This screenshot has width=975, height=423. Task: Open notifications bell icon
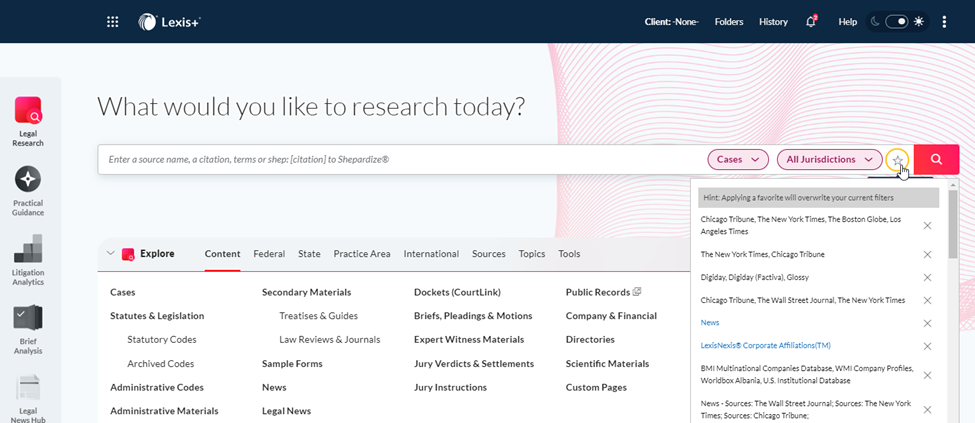point(811,22)
